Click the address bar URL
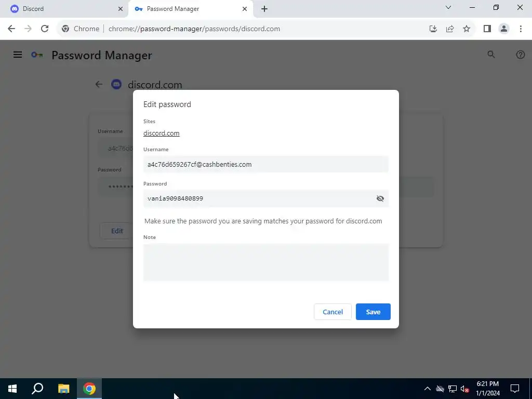This screenshot has width=532, height=399. 194,29
